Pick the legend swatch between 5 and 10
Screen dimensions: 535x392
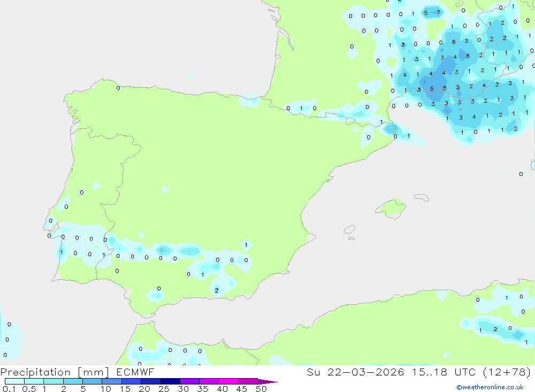pyautogui.click(x=92, y=381)
